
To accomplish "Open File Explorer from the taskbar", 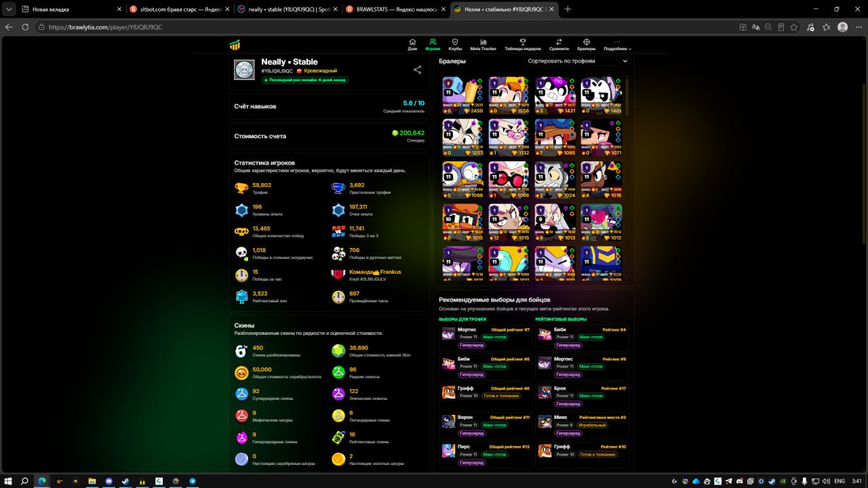I will (x=92, y=481).
